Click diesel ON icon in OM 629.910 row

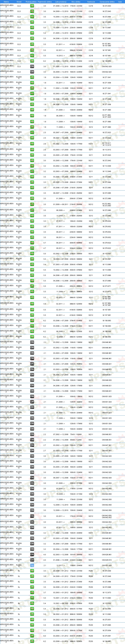click(32, 560)
